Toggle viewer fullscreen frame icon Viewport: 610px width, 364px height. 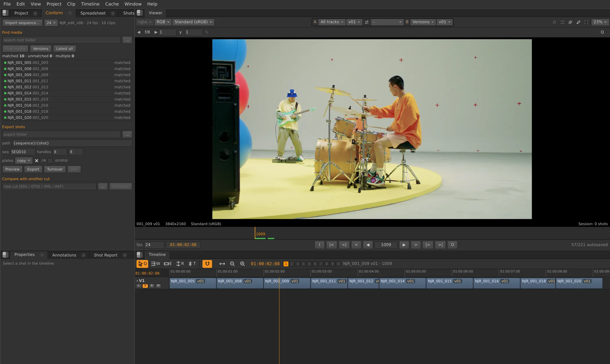pos(587,22)
